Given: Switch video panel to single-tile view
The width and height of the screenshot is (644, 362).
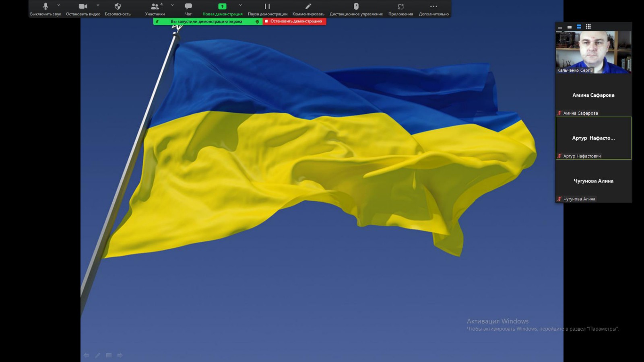Looking at the screenshot, I should click(570, 27).
